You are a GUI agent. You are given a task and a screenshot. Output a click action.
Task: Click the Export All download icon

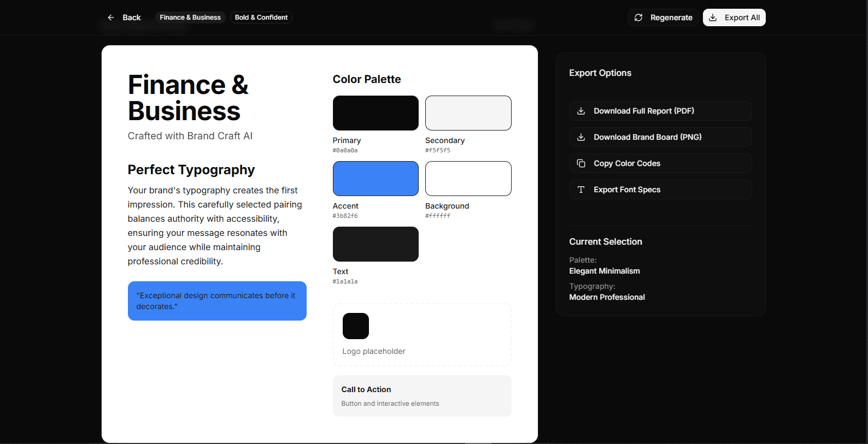point(713,17)
